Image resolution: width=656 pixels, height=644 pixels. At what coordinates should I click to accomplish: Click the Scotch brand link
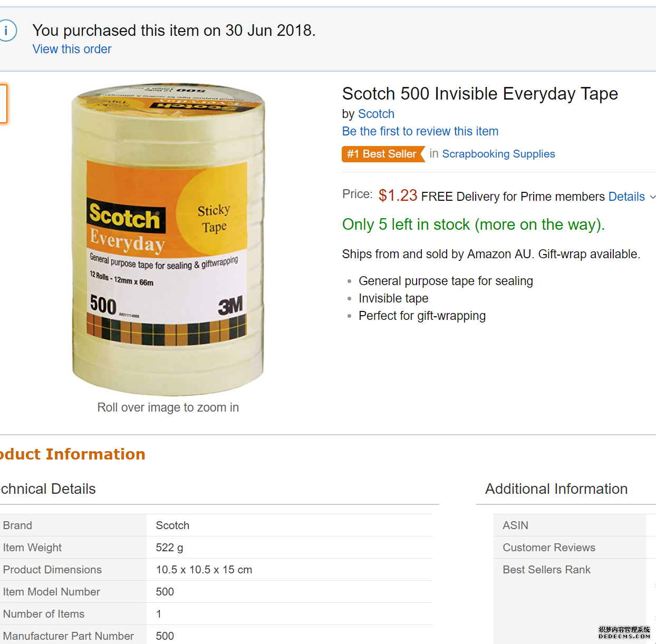(376, 114)
